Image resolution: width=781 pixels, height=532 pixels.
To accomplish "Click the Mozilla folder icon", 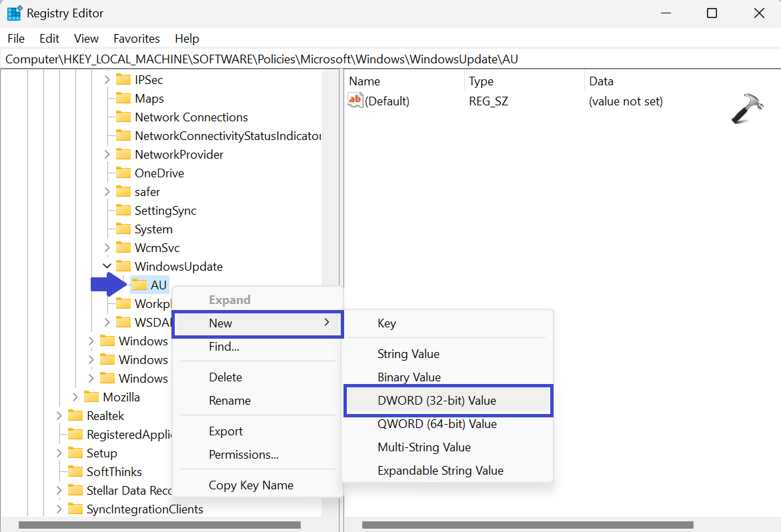I will point(91,397).
